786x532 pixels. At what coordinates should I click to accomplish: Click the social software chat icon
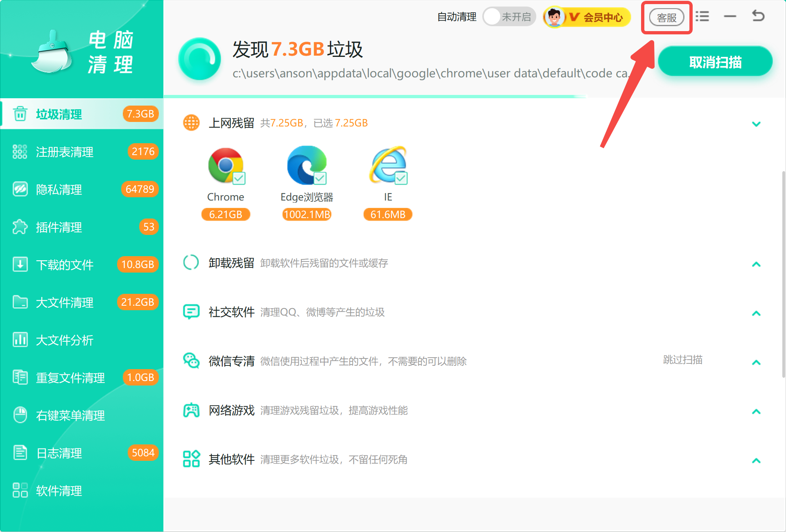click(x=191, y=312)
